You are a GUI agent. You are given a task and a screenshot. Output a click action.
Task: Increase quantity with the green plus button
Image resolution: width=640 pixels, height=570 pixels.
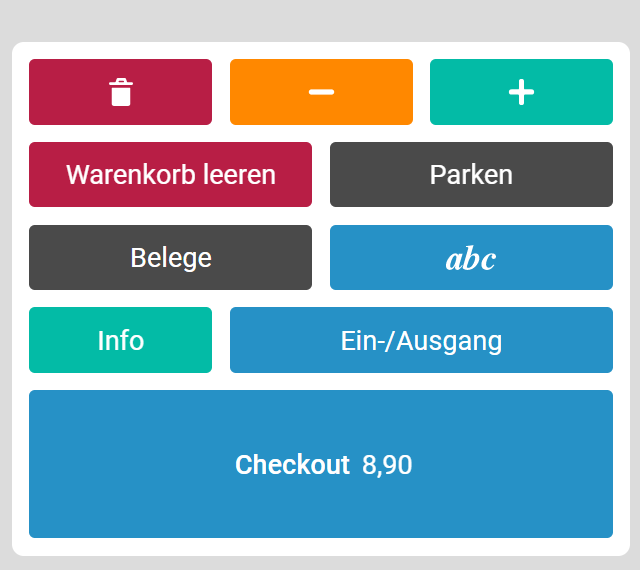[x=521, y=92]
